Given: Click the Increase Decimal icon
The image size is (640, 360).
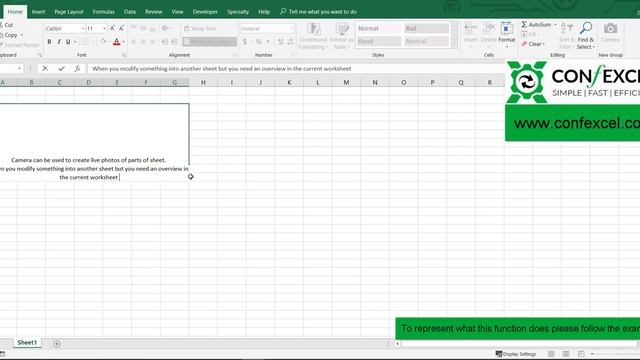Looking at the screenshot, I should click(x=280, y=42).
